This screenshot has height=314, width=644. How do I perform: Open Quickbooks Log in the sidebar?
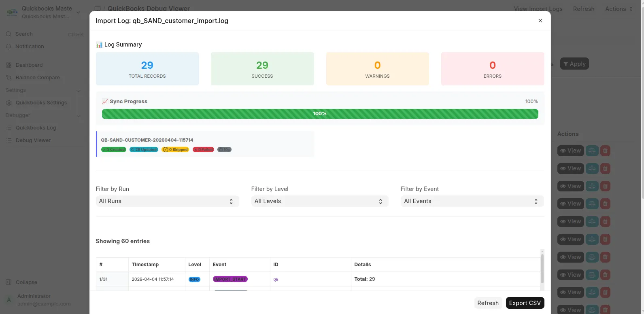click(x=36, y=128)
